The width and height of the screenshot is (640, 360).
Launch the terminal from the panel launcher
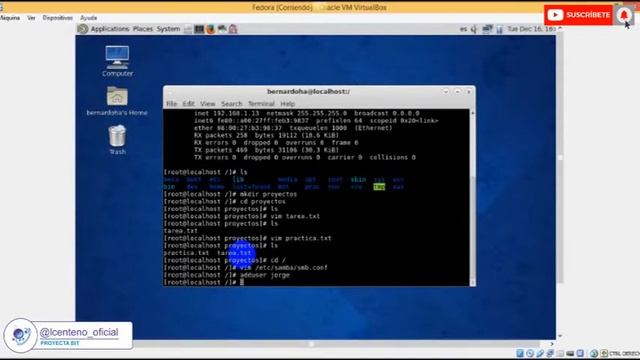click(199, 29)
